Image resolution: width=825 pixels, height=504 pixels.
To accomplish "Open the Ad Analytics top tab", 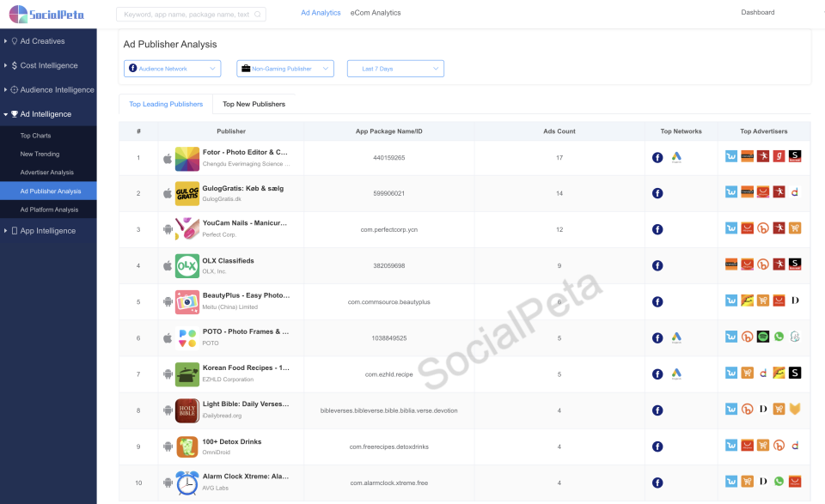I will (x=321, y=13).
